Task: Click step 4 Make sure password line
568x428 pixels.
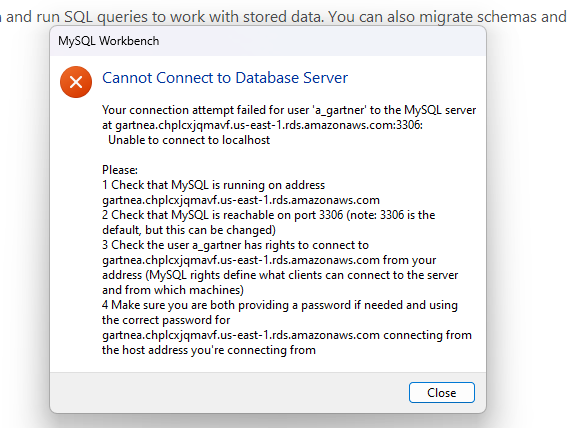Action: (x=280, y=305)
